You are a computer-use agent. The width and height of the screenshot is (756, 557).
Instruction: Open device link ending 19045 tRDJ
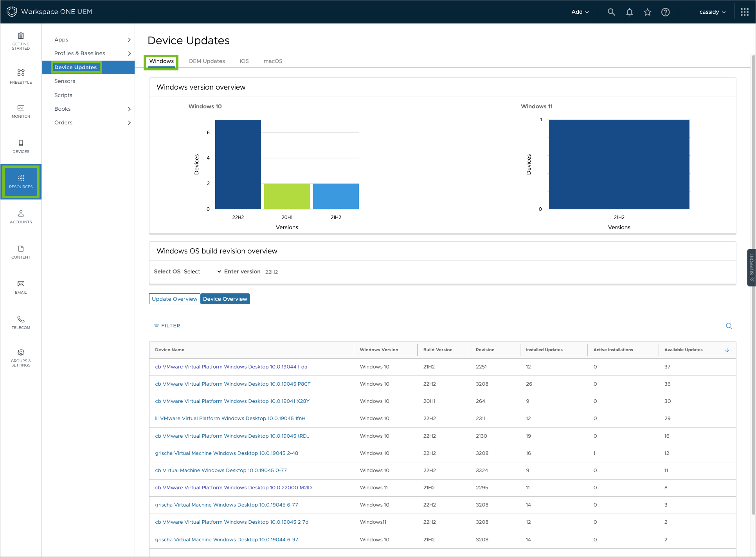point(232,436)
